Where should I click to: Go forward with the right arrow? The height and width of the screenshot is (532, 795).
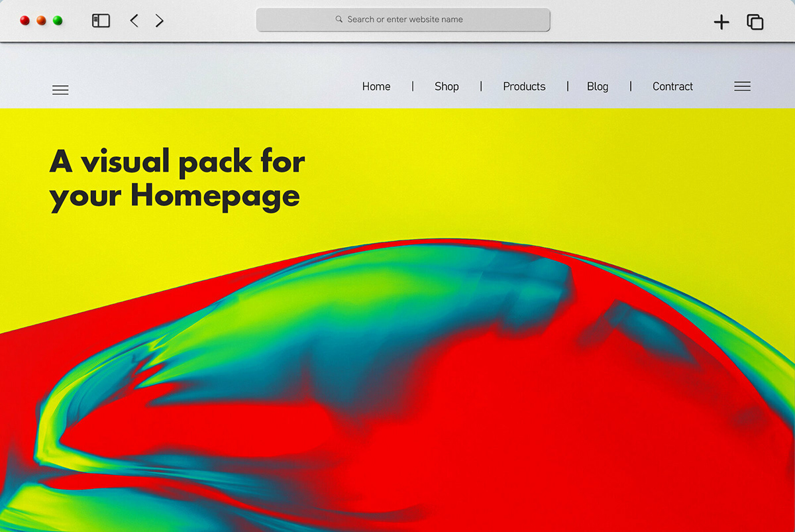[x=160, y=21]
